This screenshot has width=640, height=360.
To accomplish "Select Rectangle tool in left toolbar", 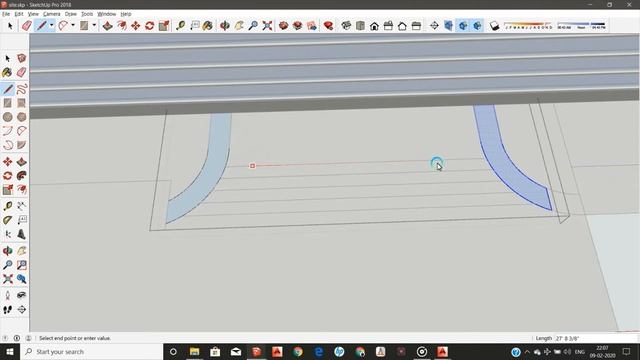I will click(x=7, y=103).
